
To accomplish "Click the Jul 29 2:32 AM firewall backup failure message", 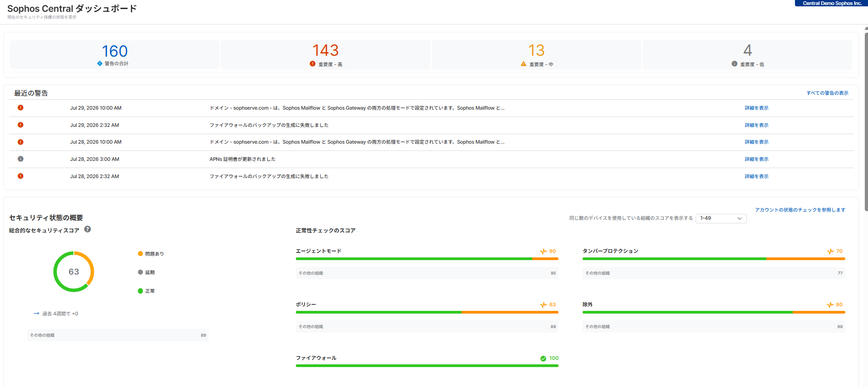I will pyautogui.click(x=269, y=125).
